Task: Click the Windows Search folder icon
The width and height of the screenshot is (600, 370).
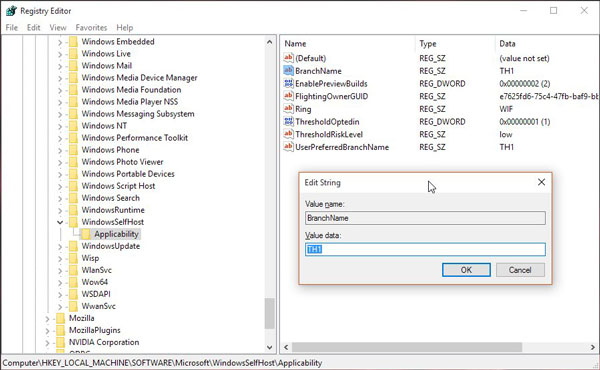Action: (x=73, y=198)
